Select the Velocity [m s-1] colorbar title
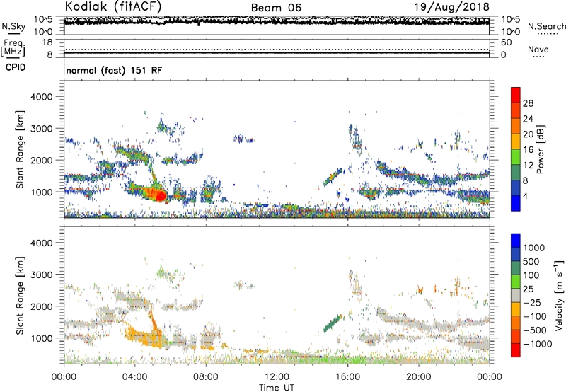Screen dimensions: 566x392 click(559, 295)
